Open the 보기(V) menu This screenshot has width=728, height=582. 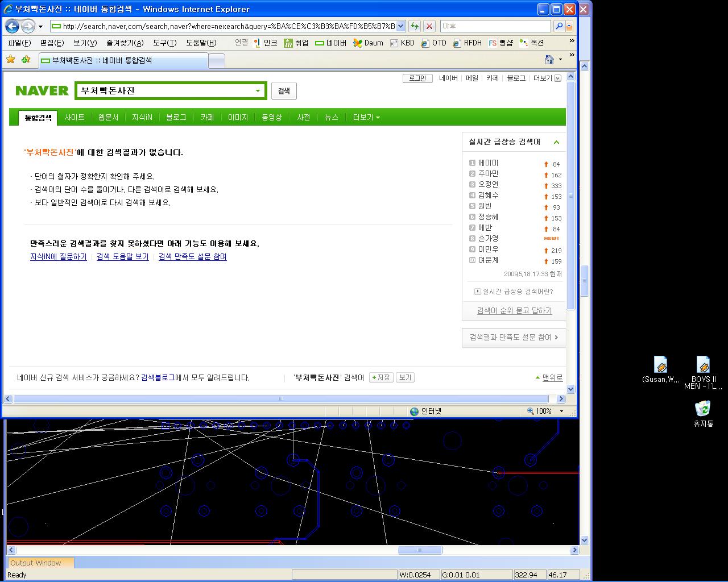pos(85,43)
